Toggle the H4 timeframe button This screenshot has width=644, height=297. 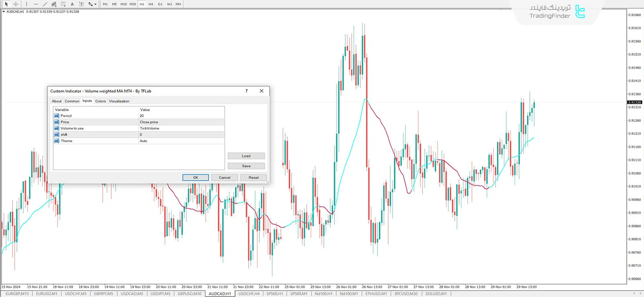(151, 4)
